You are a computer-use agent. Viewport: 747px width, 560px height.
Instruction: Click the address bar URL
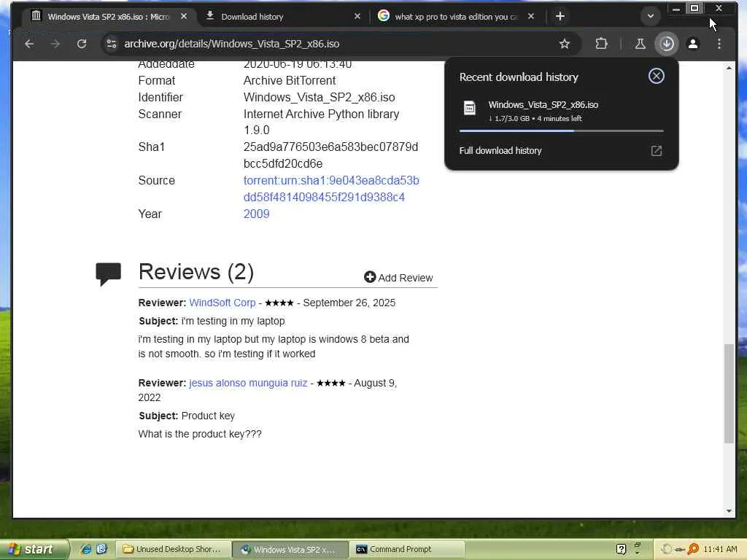pyautogui.click(x=231, y=44)
